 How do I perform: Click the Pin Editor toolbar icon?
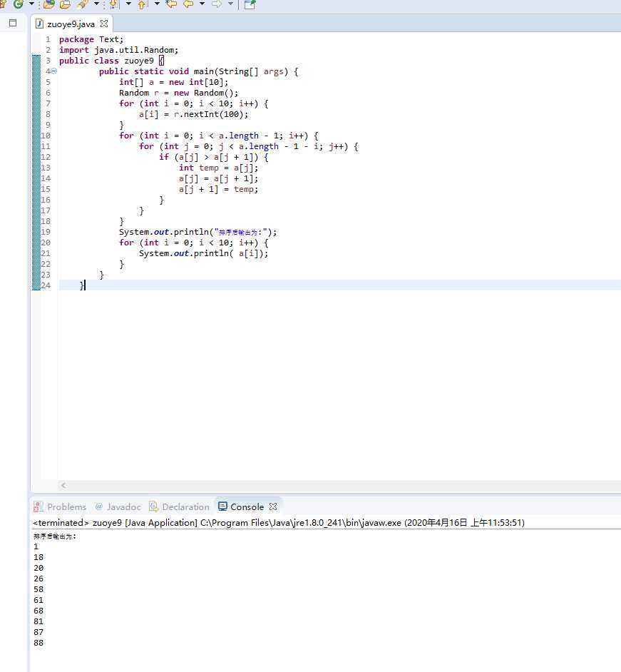pos(250,4)
